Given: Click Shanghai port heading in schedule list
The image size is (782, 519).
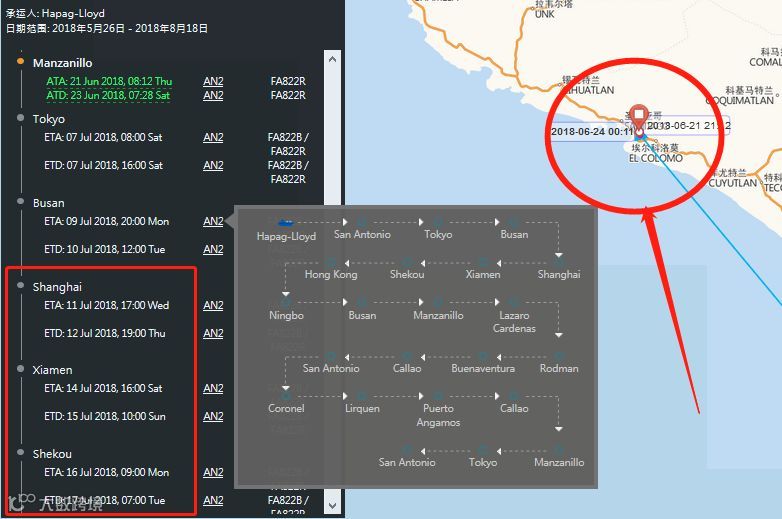Looking at the screenshot, I should (x=57, y=287).
